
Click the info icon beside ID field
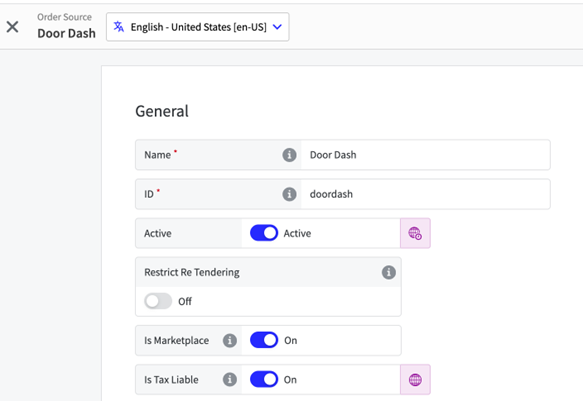(x=289, y=194)
